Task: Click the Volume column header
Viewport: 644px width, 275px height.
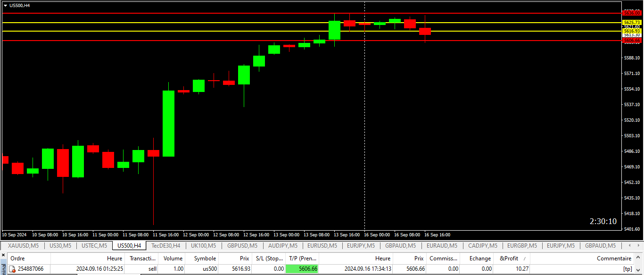Action: point(173,258)
